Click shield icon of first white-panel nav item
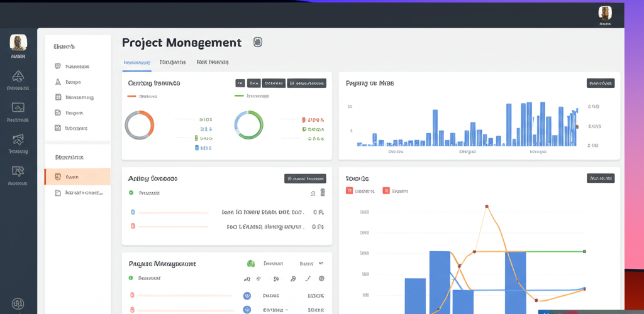Image resolution: width=644 pixels, height=314 pixels. click(58, 66)
